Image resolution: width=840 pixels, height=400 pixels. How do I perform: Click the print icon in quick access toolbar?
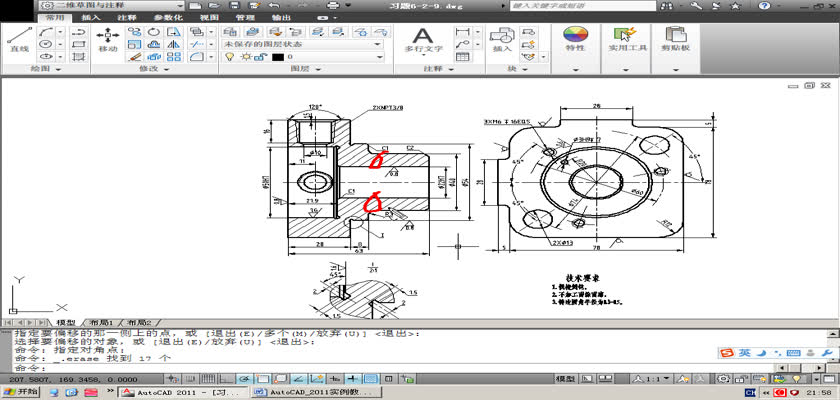tap(332, 6)
